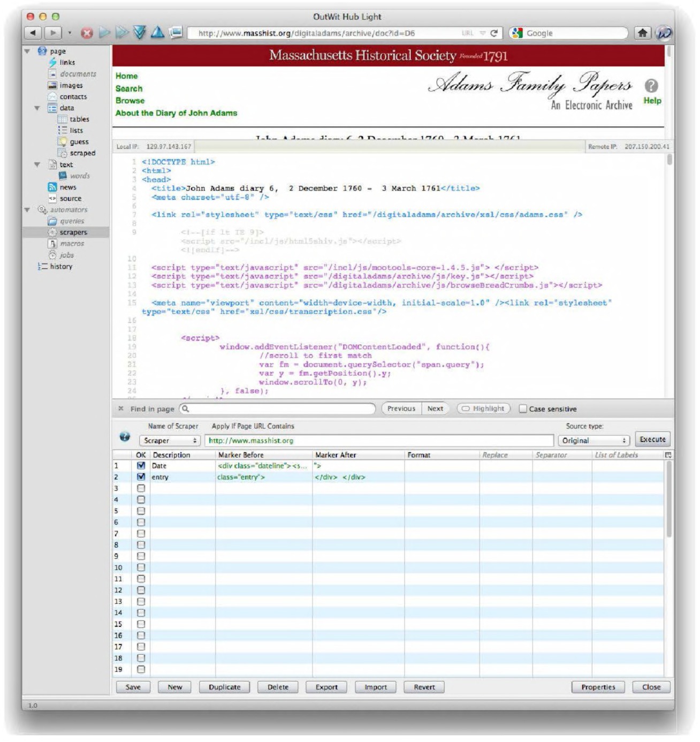Uncheck the OK box for entry row
Image resolution: width=700 pixels, height=742 pixels.
point(141,477)
